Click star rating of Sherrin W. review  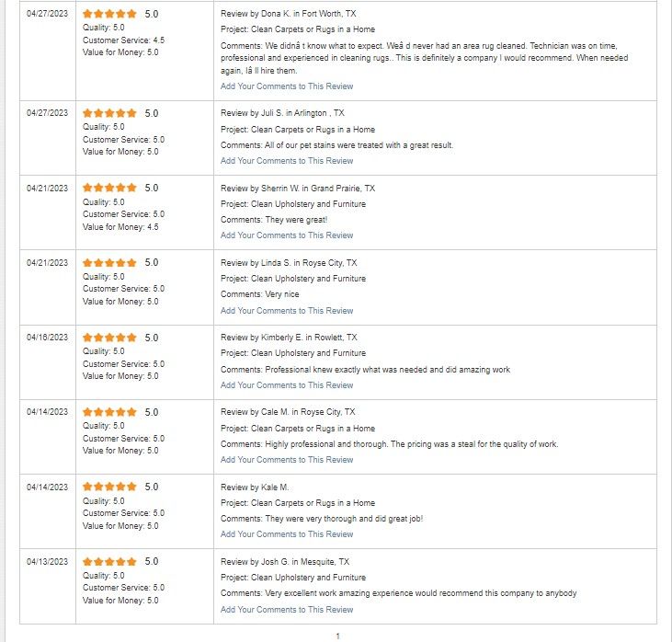[109, 189]
